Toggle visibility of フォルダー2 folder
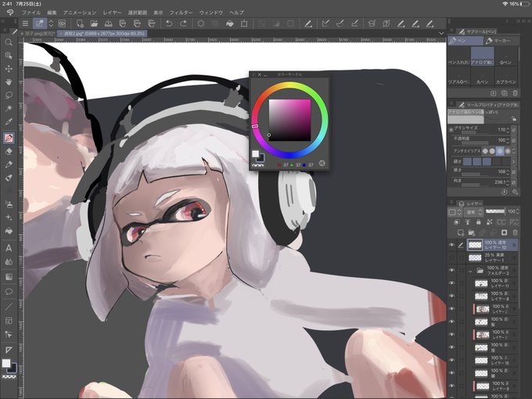This screenshot has height=399, width=532. 451,271
